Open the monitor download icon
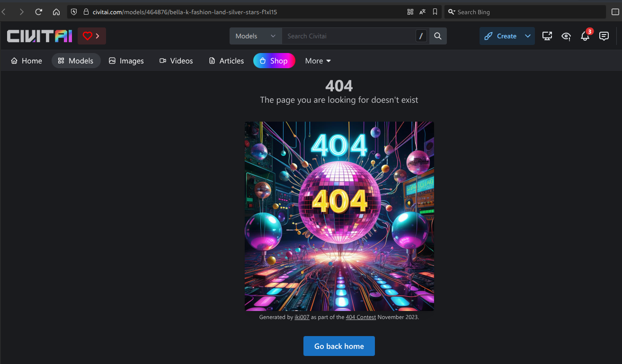622x364 pixels. click(547, 36)
